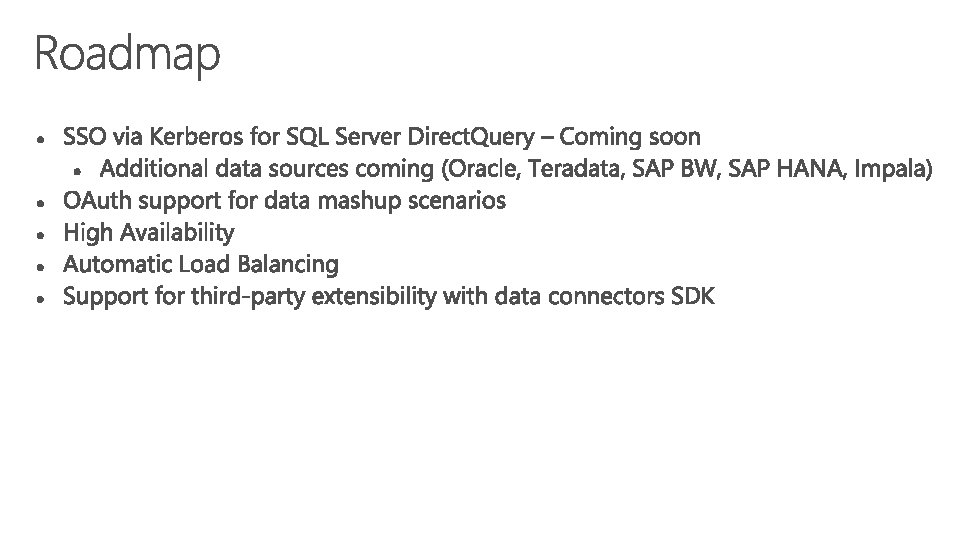Click the word SDK at line end
Viewport: 979px width, 551px height.
(x=693, y=297)
